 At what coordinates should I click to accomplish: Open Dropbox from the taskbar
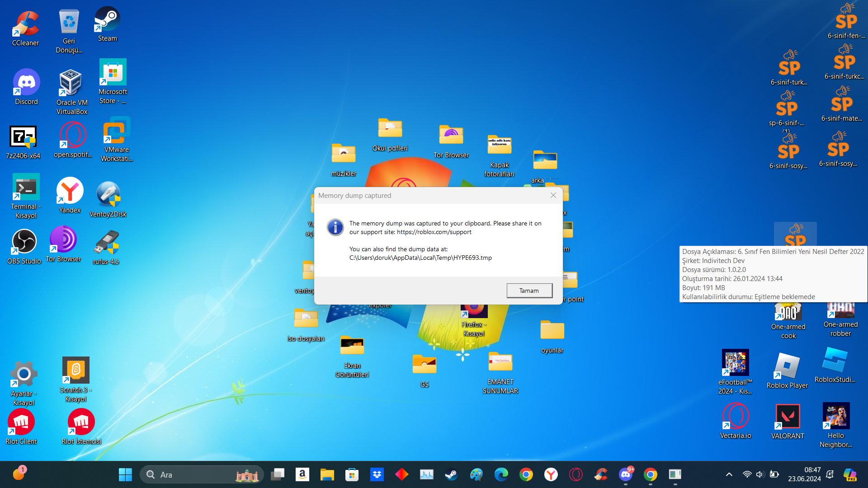[377, 474]
